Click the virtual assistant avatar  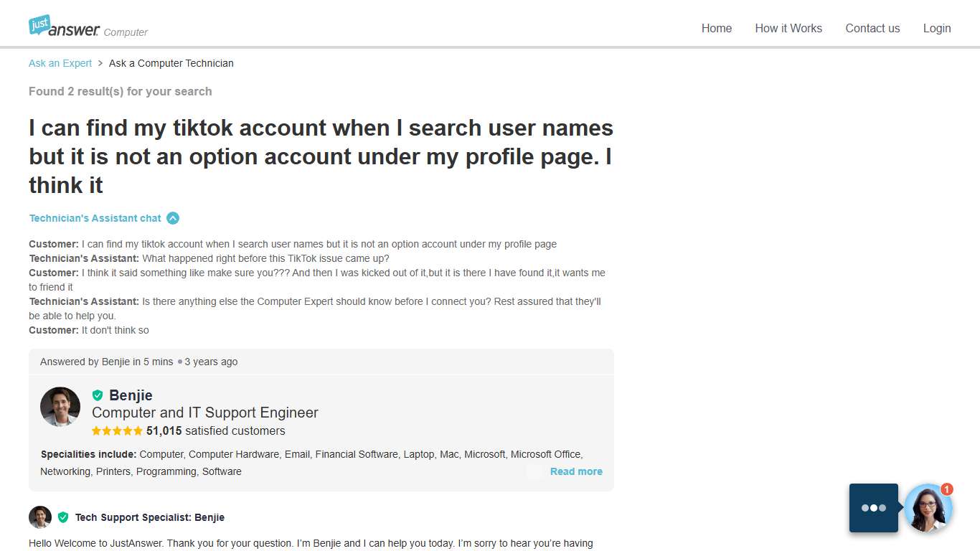pyautogui.click(x=928, y=509)
